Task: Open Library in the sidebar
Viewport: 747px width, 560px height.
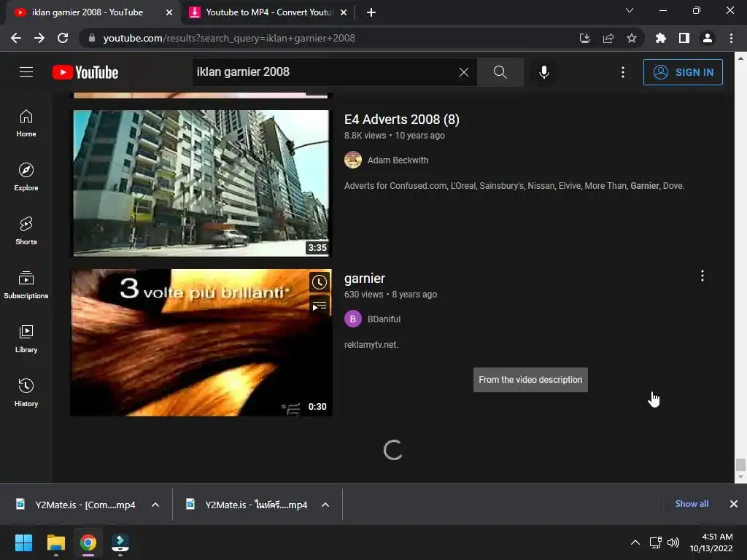Action: click(26, 339)
